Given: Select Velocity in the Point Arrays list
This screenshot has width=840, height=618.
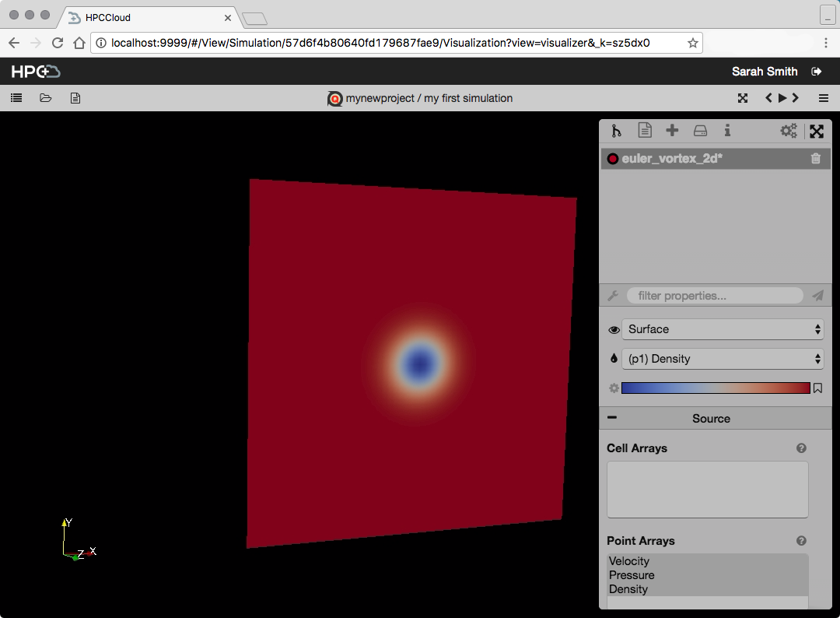Looking at the screenshot, I should pos(629,561).
